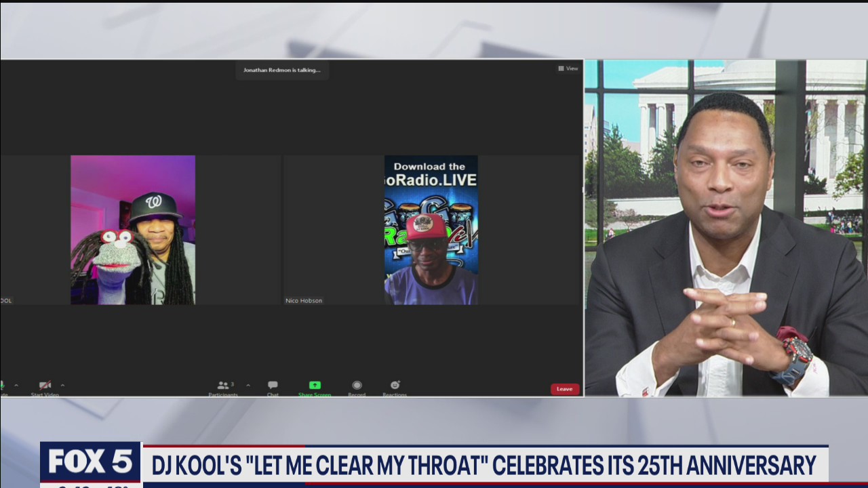868x488 pixels.
Task: Open the video settings chevron beside Start Video
Action: (x=62, y=385)
